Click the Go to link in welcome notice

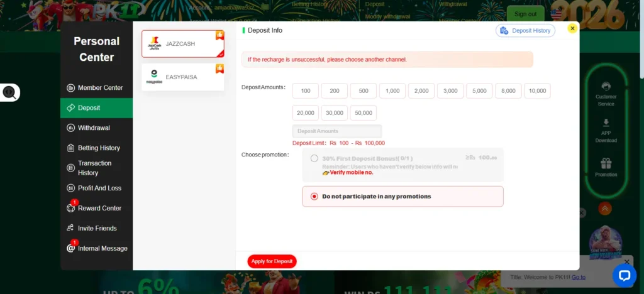[579, 277]
